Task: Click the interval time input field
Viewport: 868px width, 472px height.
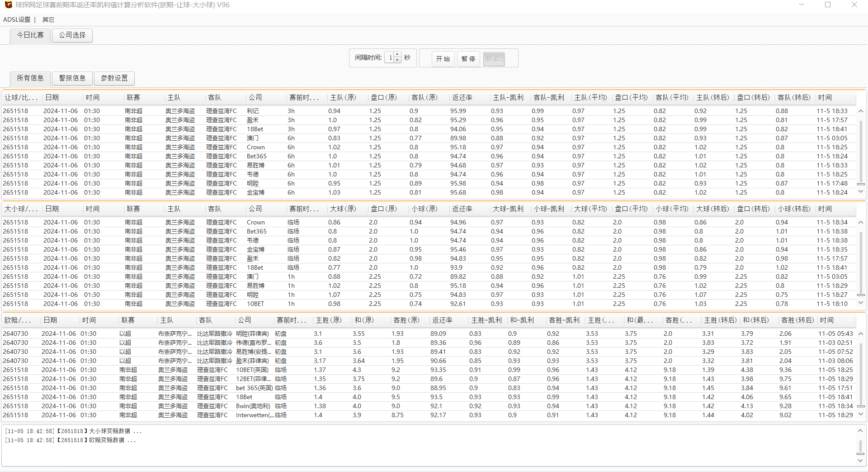Action: pos(389,57)
